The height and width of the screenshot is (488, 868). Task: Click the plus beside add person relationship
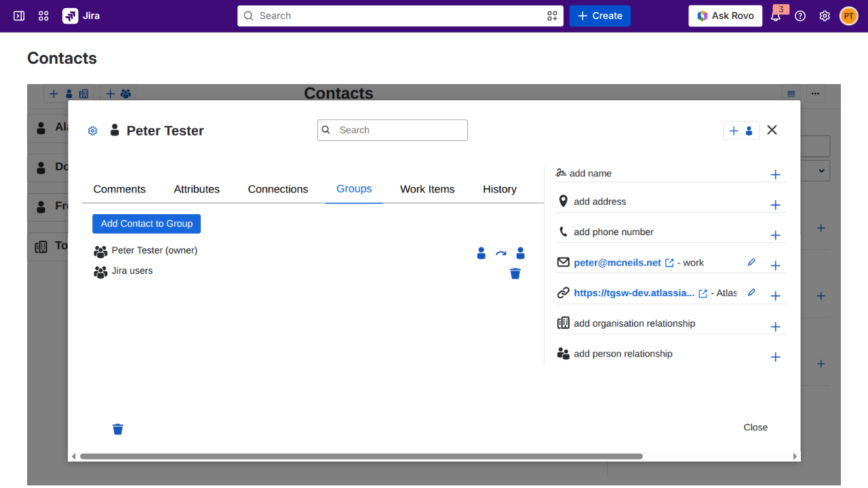[776, 357]
